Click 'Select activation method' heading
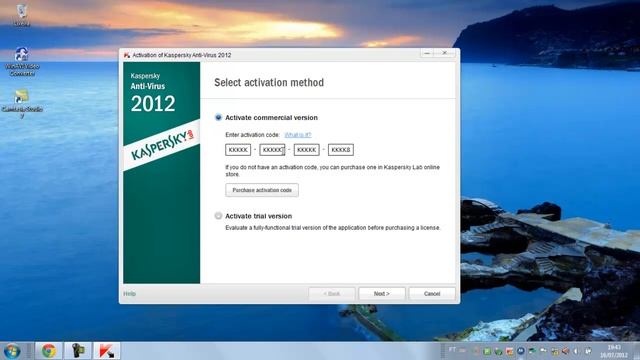The height and width of the screenshot is (360, 640). coord(269,82)
